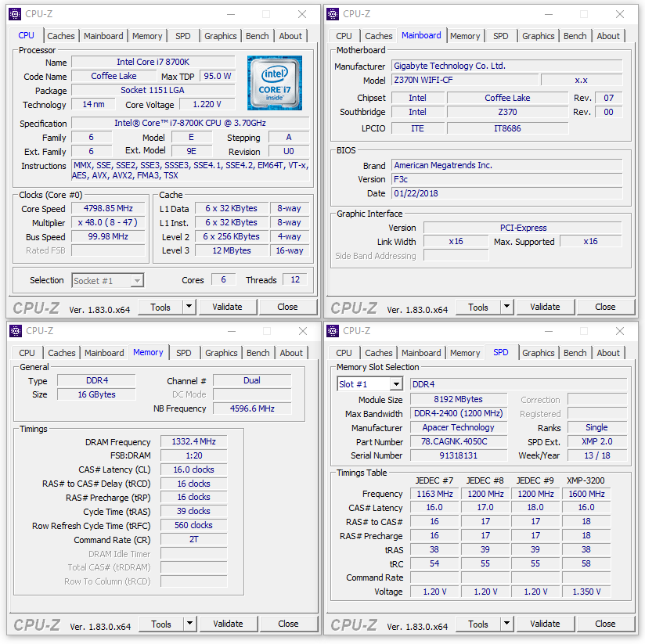Click the XMP-3200 voltage 1.350 V cell
This screenshot has width=645, height=644.
coord(586,592)
